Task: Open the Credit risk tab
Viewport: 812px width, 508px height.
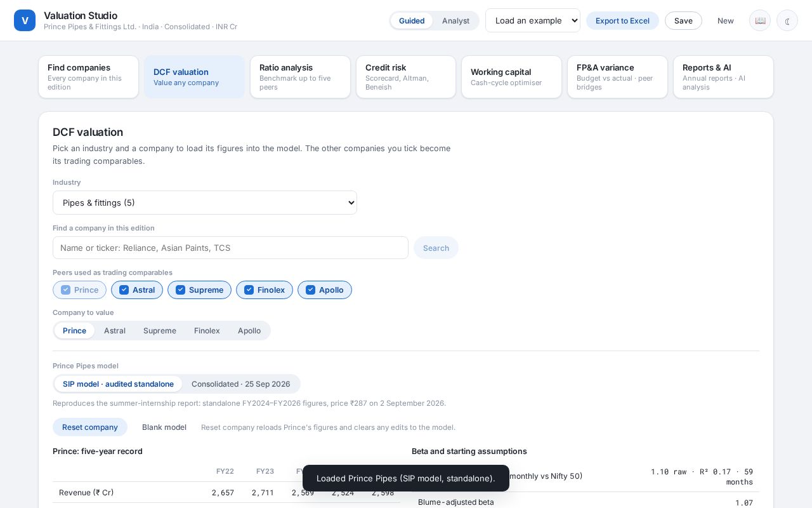Action: (x=406, y=77)
